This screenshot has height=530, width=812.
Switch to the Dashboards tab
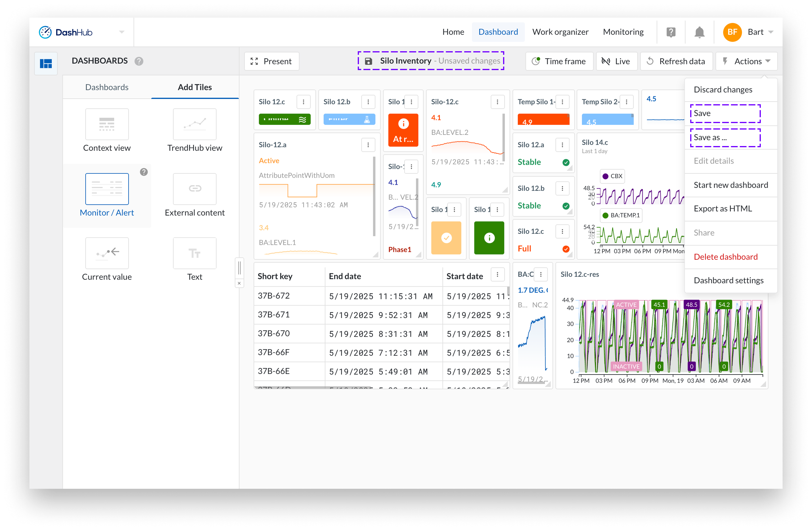[107, 87]
